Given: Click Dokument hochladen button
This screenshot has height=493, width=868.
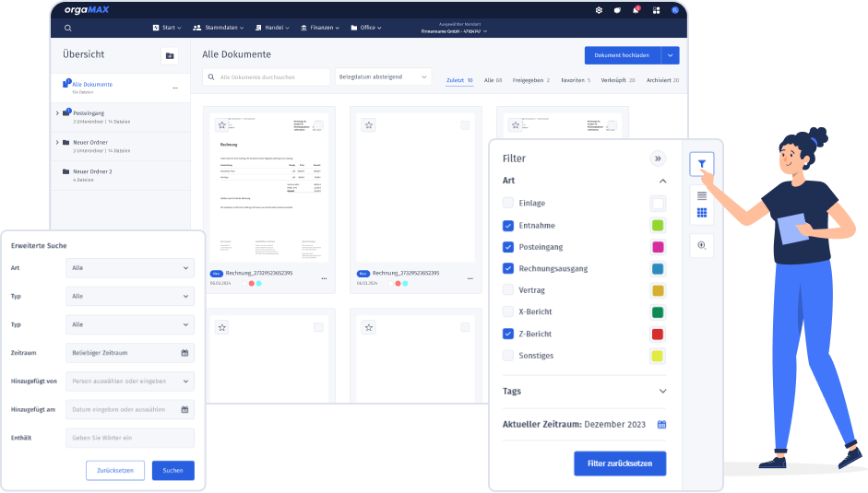Looking at the screenshot, I should [623, 55].
